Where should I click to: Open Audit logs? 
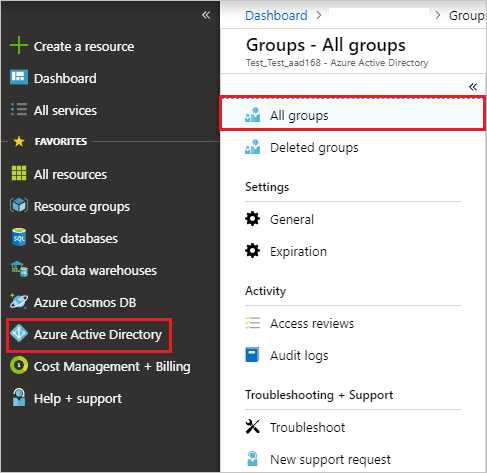[299, 356]
